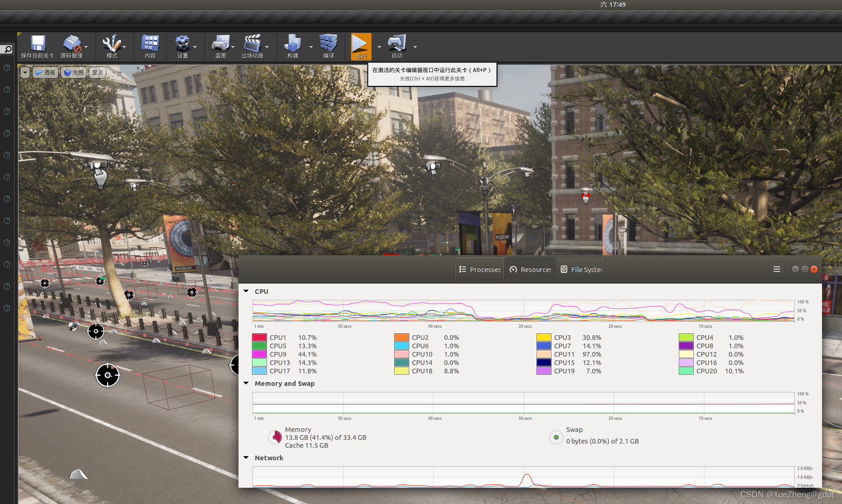
Task: Collapse the CPU section
Action: click(246, 291)
